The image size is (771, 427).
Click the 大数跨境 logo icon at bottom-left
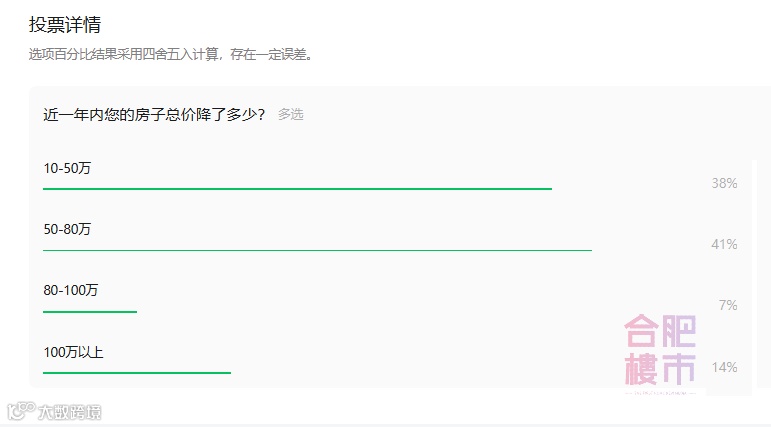pos(17,411)
